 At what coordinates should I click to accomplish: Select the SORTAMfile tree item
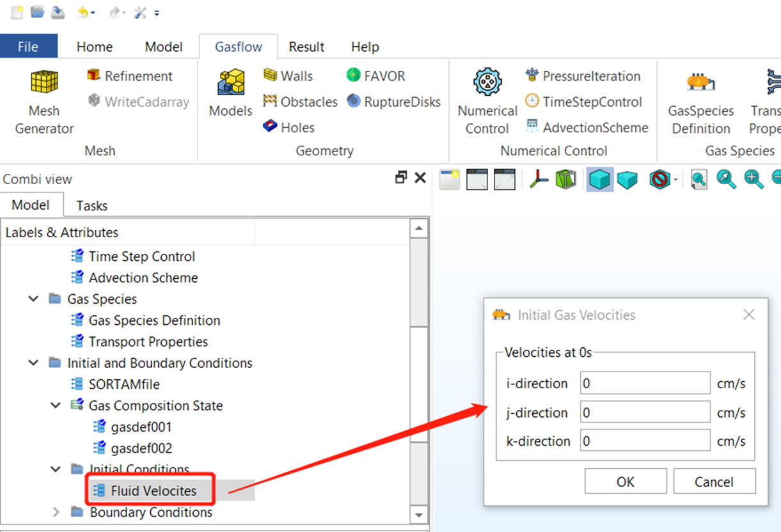click(x=123, y=384)
